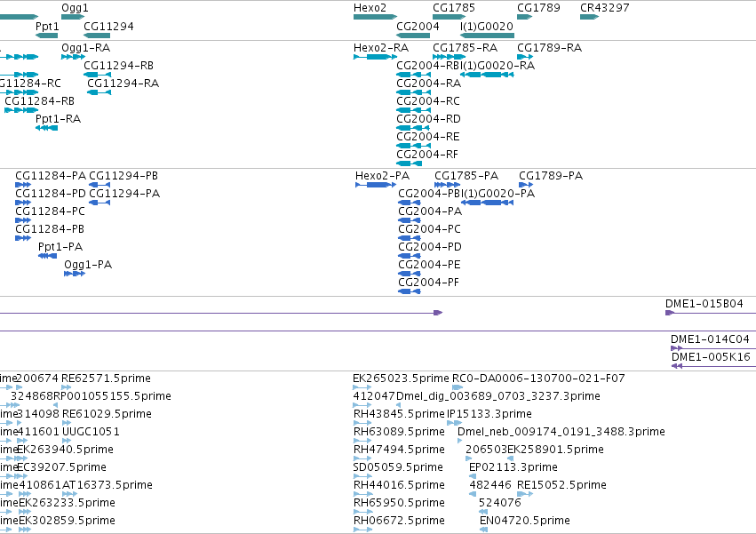The image size is (756, 534).
Task: Select the CG1785 gene feature
Action: pyautogui.click(x=449, y=17)
